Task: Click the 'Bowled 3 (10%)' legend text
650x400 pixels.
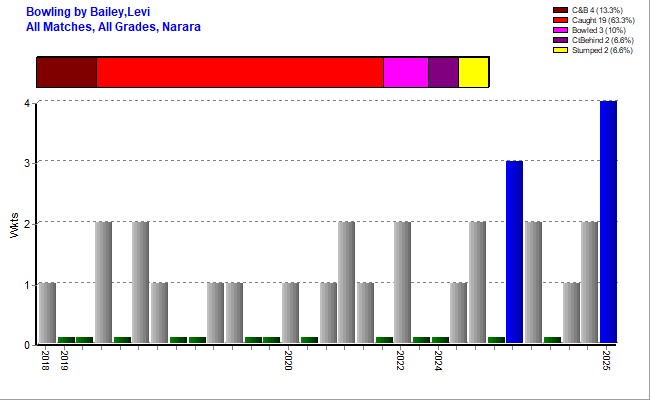Action: (599, 30)
